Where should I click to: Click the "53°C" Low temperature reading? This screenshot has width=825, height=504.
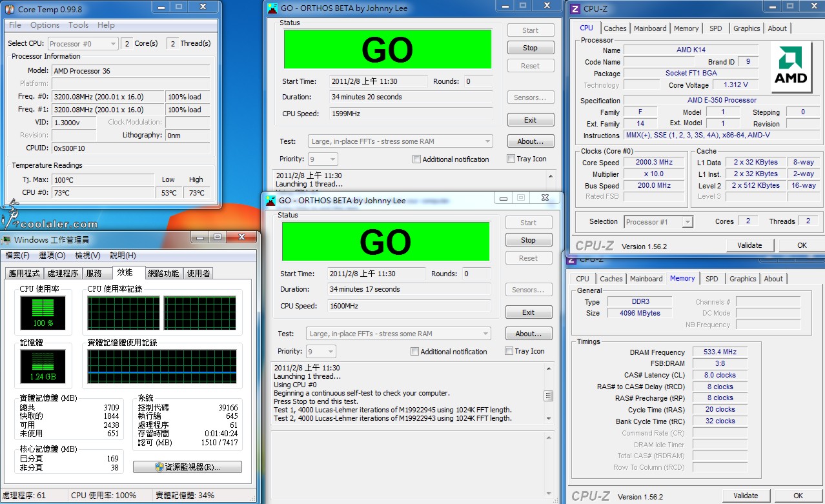coord(168,192)
